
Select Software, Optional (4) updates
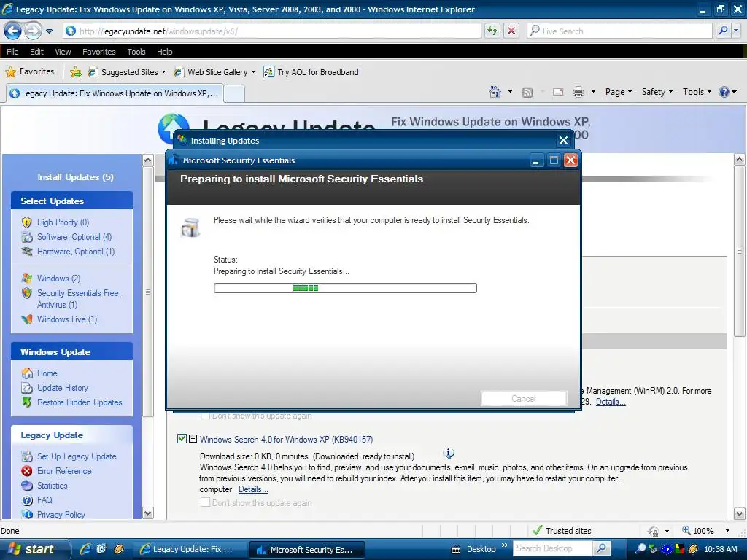(74, 237)
